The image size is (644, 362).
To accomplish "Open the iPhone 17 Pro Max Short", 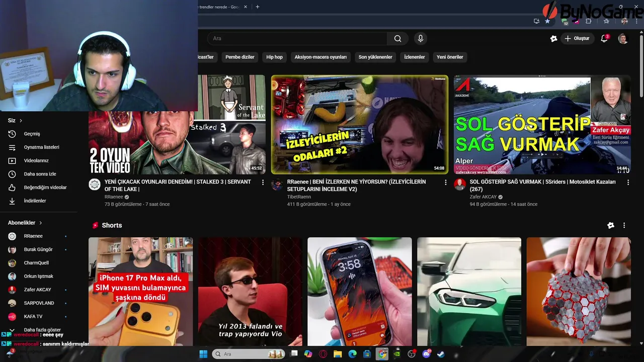I will tap(140, 292).
